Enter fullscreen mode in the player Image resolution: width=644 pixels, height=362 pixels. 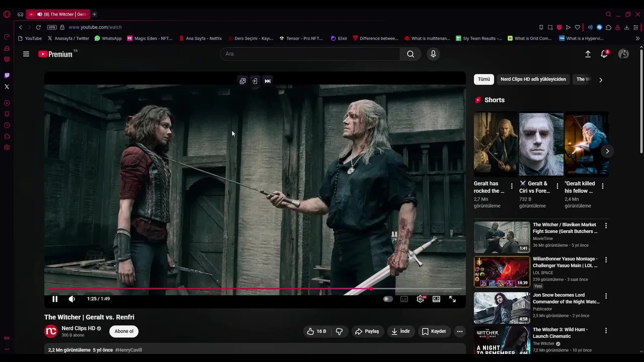(x=452, y=299)
